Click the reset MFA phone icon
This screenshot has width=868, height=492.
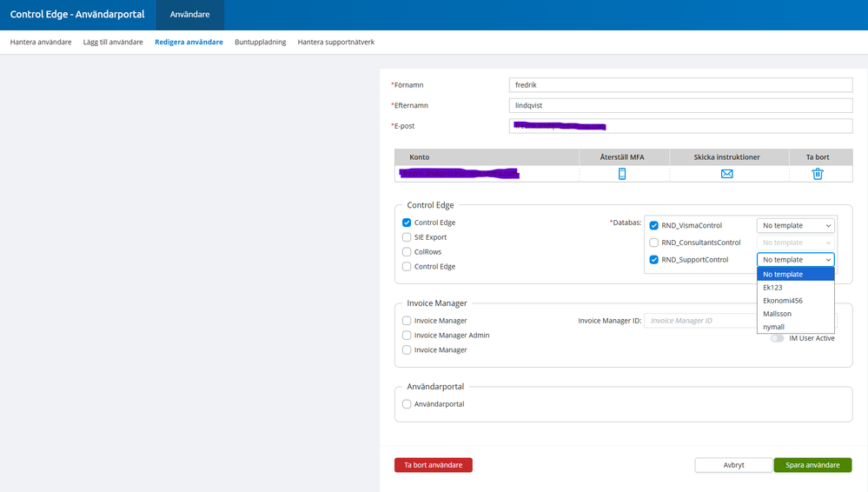click(x=622, y=174)
